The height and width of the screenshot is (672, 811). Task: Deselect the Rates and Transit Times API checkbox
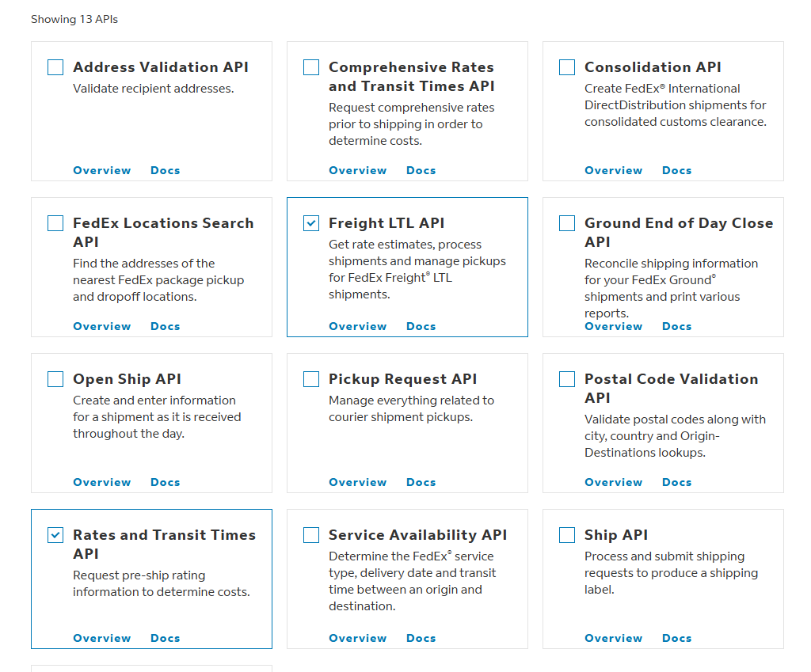[x=55, y=535]
